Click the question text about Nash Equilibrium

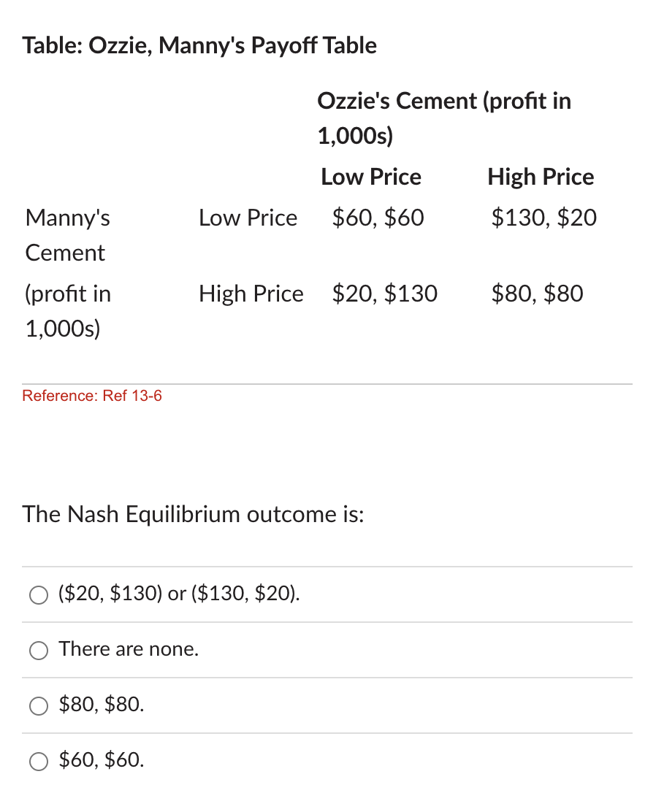(x=191, y=515)
